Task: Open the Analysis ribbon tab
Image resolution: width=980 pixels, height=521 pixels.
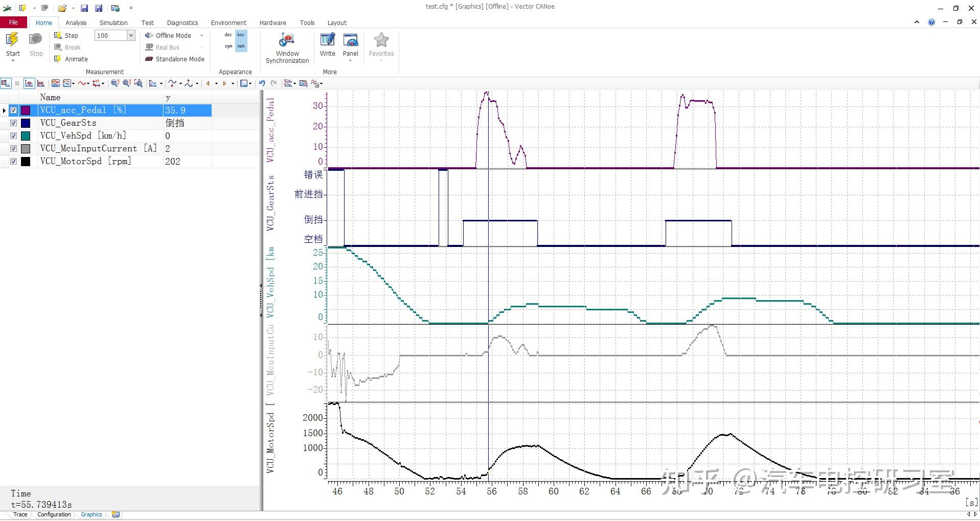Action: pyautogui.click(x=76, y=23)
